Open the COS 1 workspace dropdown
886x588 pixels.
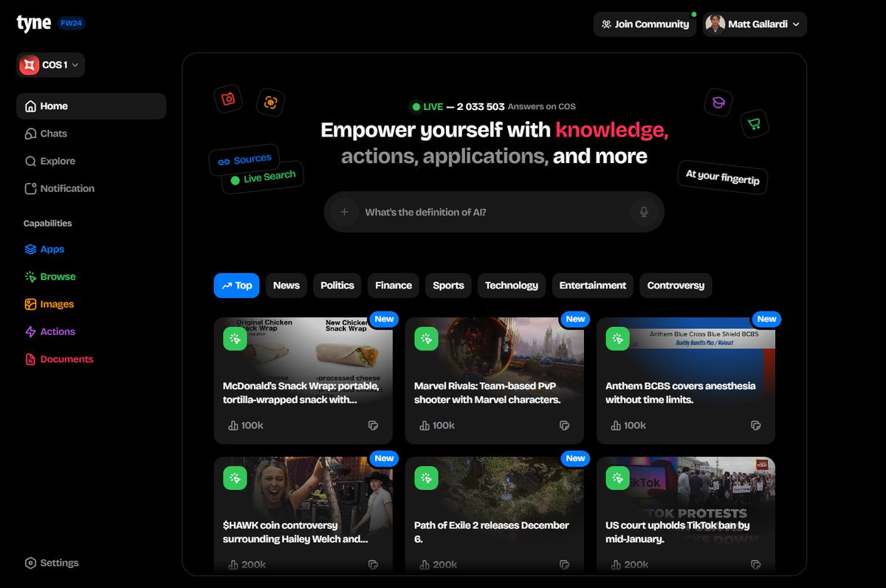(x=51, y=65)
